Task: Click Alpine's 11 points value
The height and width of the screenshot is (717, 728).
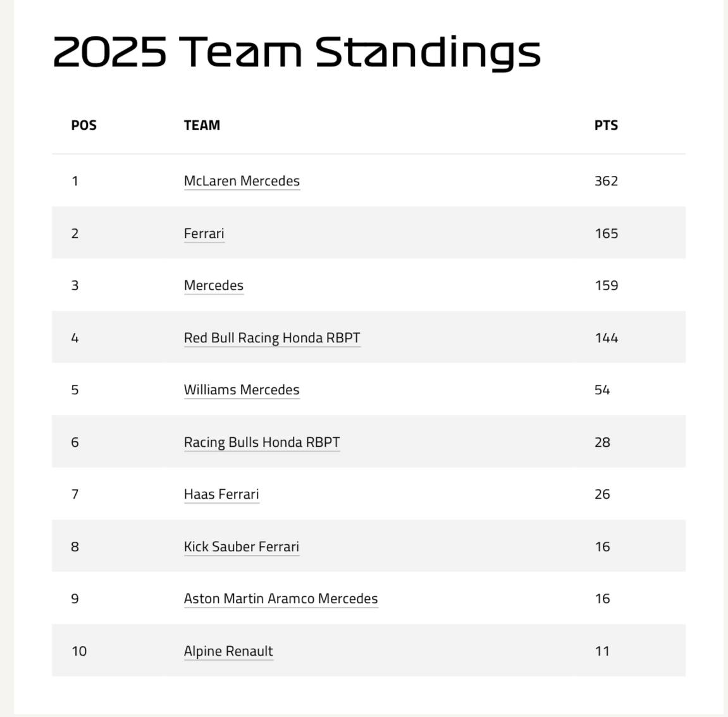Action: 602,651
